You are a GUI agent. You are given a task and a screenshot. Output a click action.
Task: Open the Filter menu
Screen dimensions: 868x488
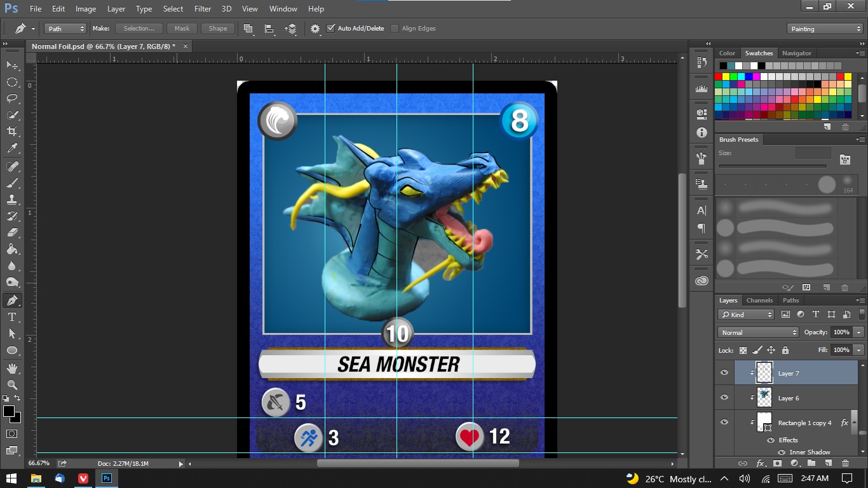coord(203,9)
